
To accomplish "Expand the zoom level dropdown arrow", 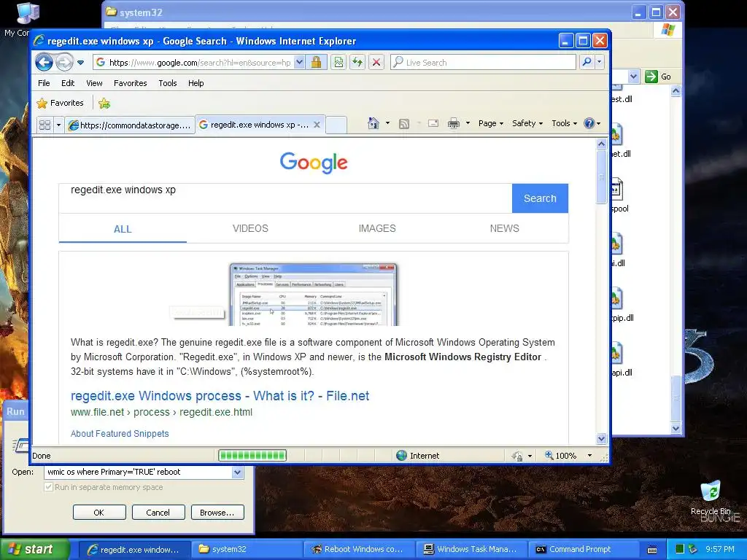I will pos(589,456).
